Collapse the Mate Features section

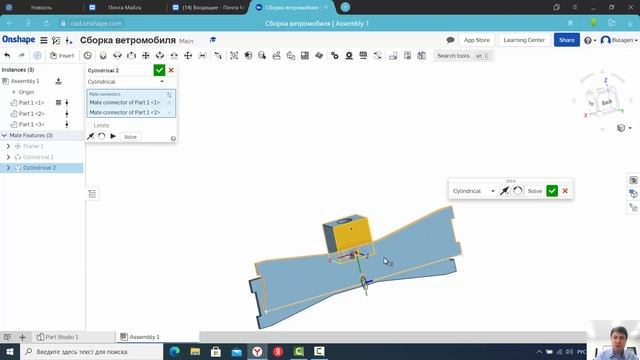point(4,135)
